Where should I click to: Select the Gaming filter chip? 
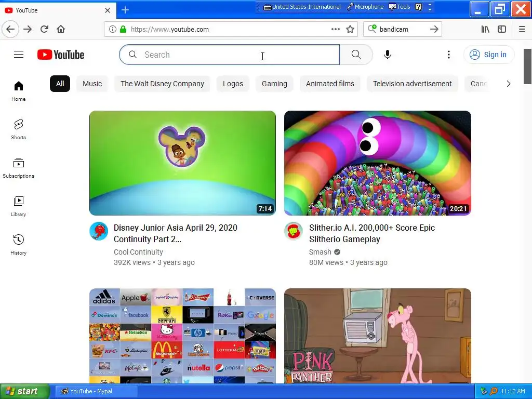tap(274, 84)
